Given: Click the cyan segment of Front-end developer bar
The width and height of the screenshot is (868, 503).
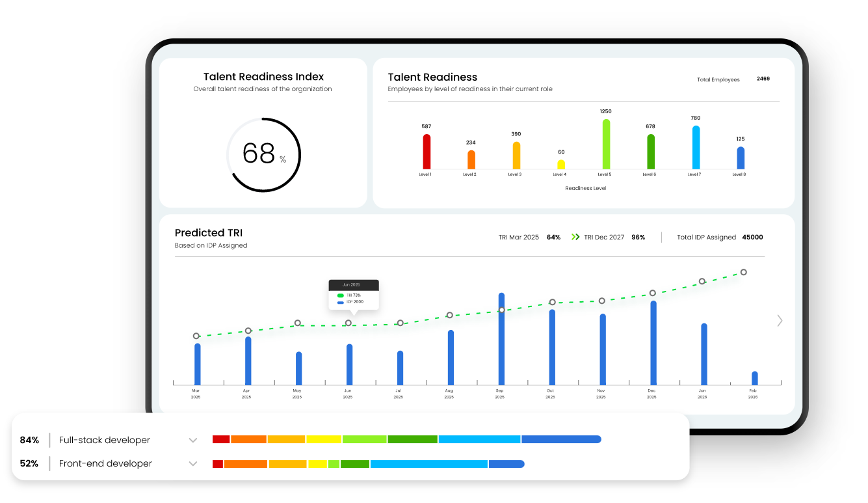Looking at the screenshot, I should pos(429,464).
